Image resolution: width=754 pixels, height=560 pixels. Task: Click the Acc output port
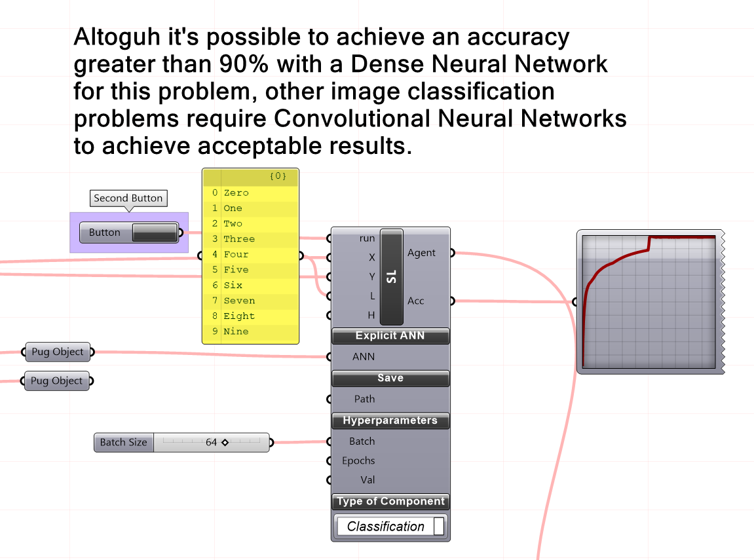pos(452,301)
